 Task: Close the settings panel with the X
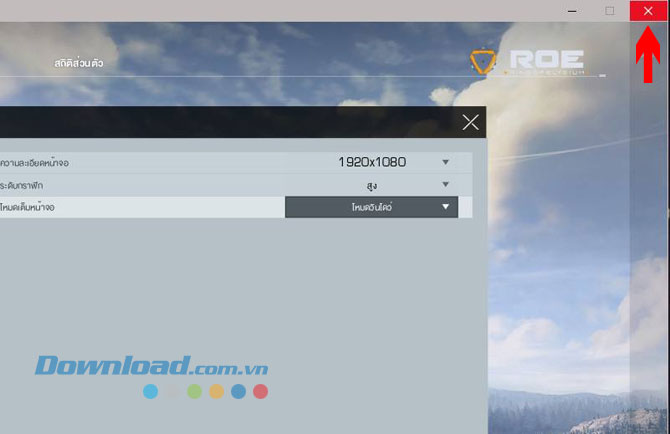tap(470, 122)
